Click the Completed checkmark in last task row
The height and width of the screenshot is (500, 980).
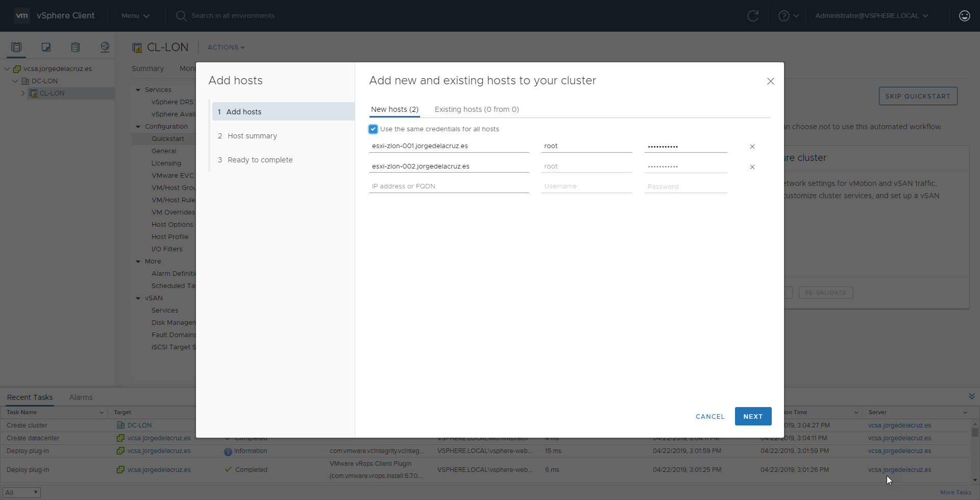click(x=229, y=469)
